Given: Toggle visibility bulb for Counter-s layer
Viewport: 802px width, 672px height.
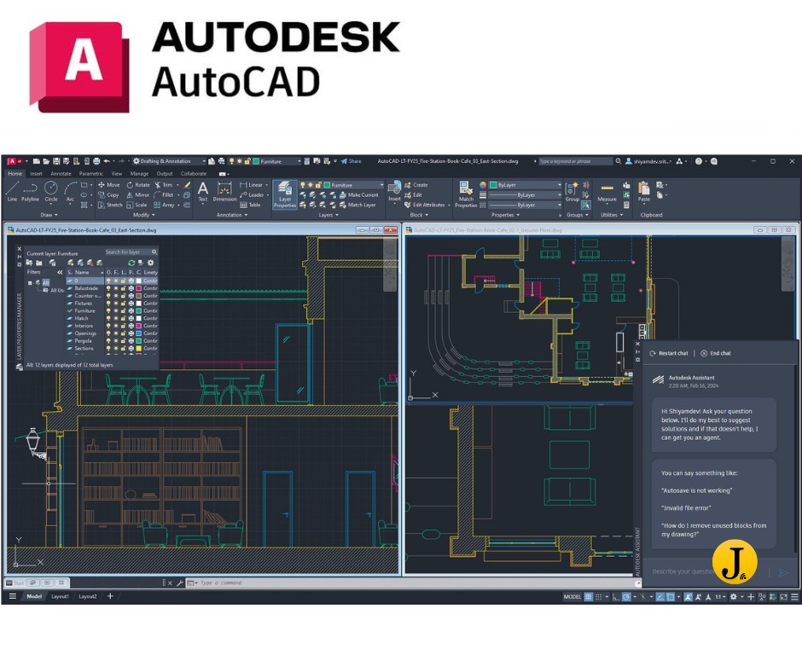Looking at the screenshot, I should point(108,296).
